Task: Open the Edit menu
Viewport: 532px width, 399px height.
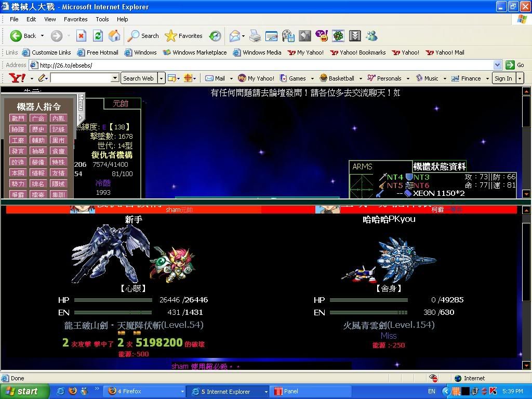Action: (31, 19)
